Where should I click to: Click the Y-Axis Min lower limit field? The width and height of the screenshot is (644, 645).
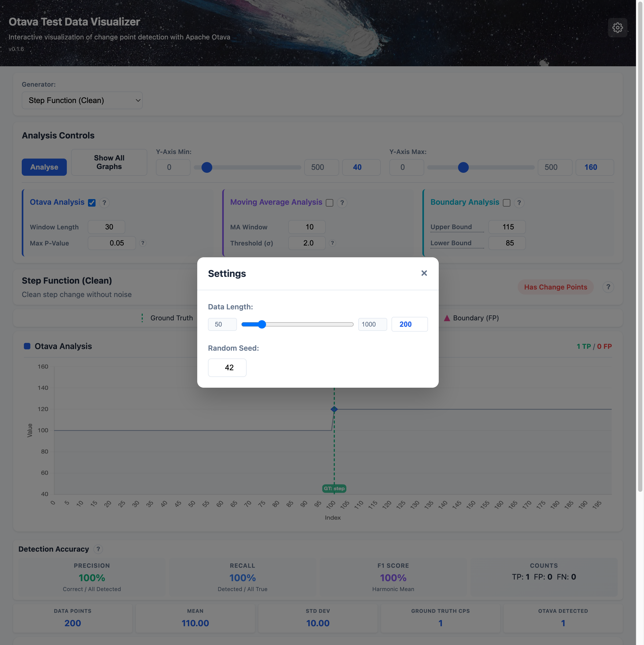coord(173,167)
